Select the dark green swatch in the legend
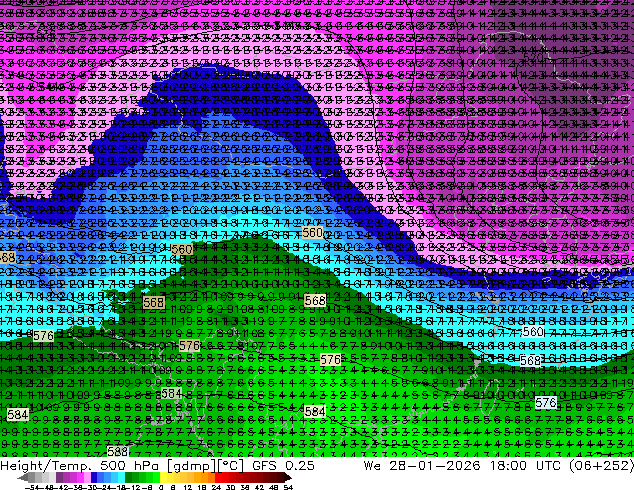The height and width of the screenshot is (490, 634). tap(129, 478)
